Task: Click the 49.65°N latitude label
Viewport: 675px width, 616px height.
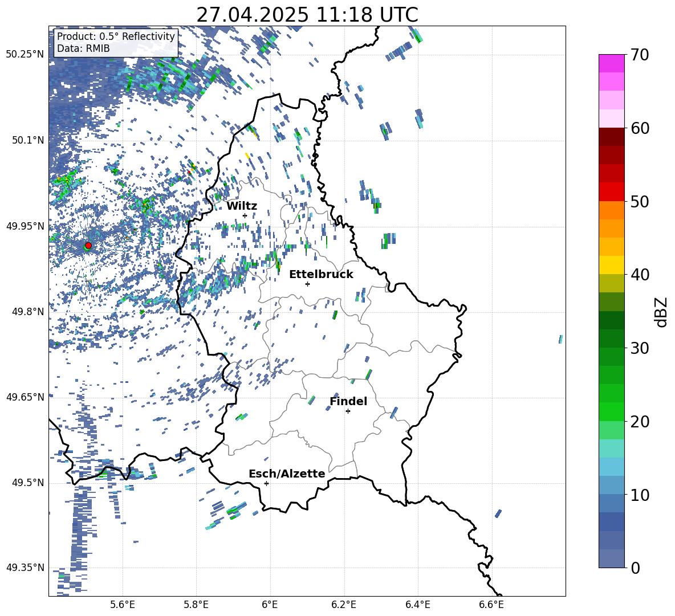Action: point(25,397)
